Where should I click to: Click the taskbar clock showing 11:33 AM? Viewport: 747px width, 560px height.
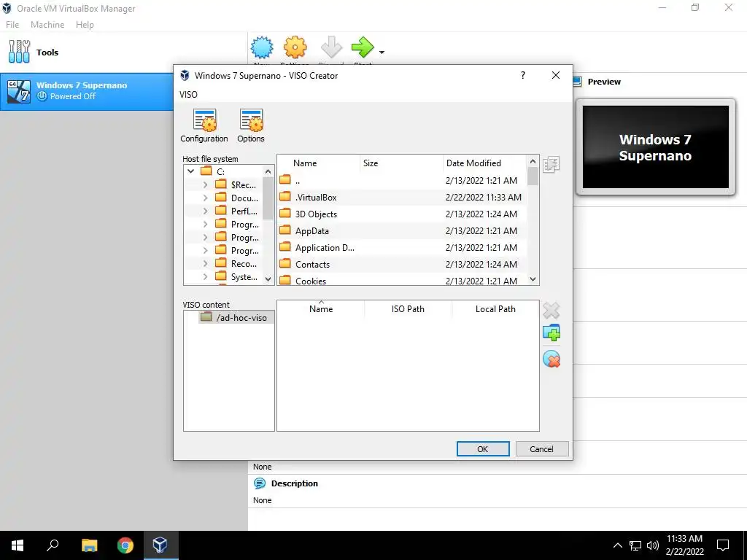point(684,545)
